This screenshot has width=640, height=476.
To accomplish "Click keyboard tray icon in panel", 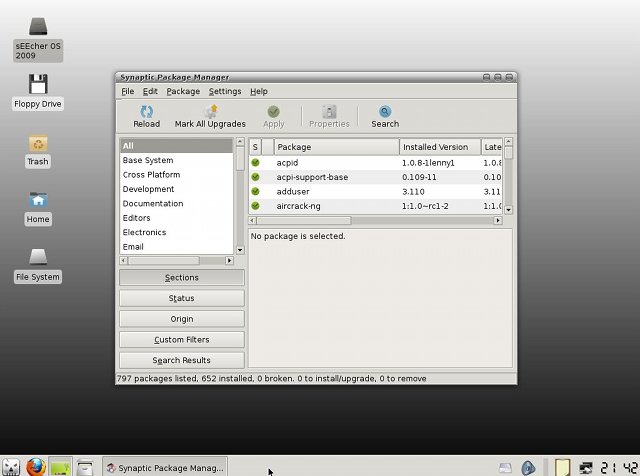I will pyautogui.click(x=505, y=468).
